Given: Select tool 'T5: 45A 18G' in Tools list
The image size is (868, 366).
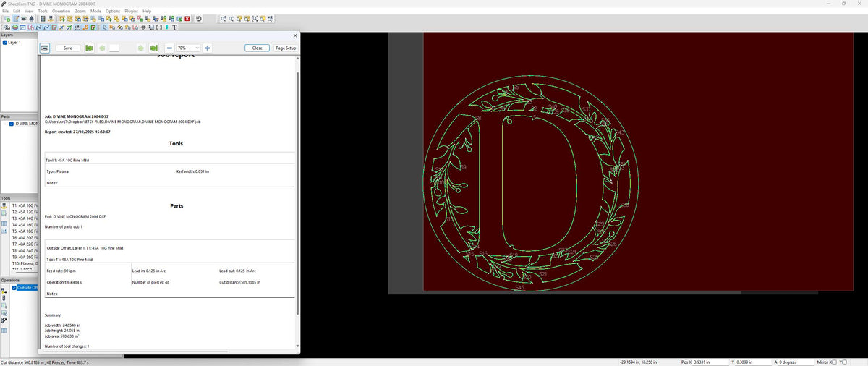Looking at the screenshot, I should pos(25,231).
